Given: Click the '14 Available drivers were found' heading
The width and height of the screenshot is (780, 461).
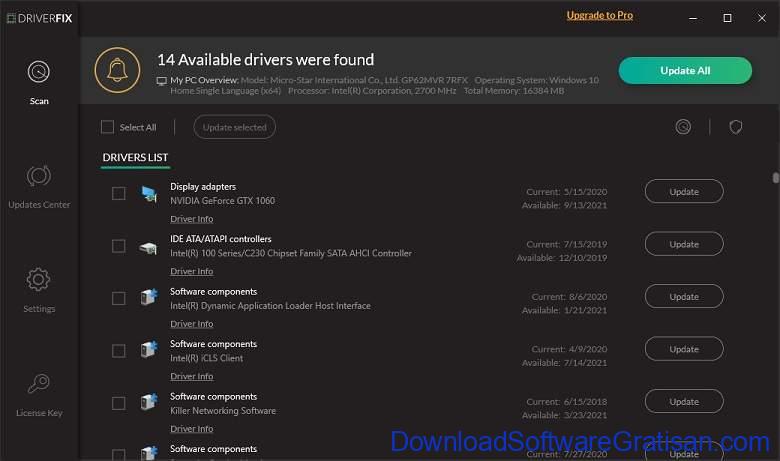Looking at the screenshot, I should (x=266, y=60).
